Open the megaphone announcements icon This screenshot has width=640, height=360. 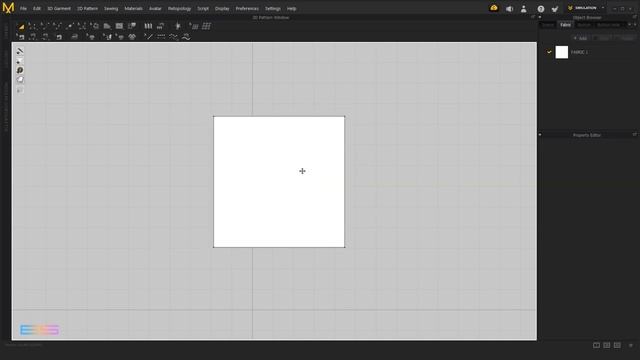[509, 9]
